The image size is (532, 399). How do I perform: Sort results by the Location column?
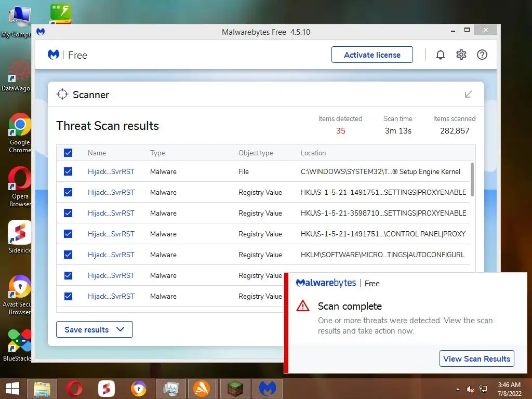313,153
